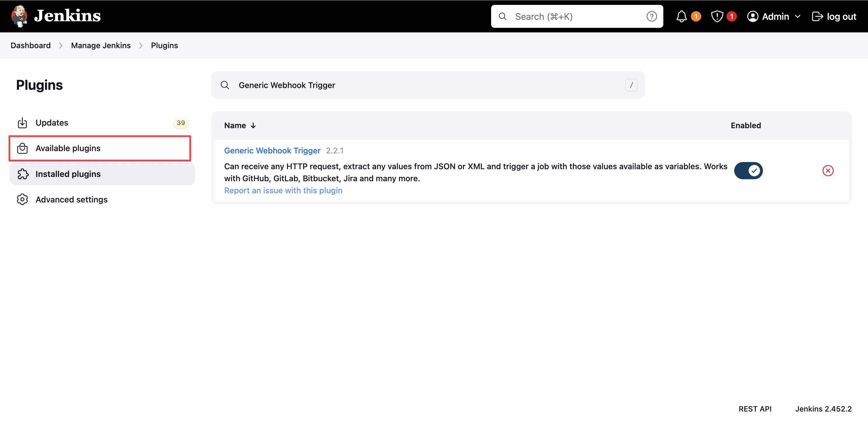
Task: Click the Advanced settings gear icon
Action: point(22,199)
